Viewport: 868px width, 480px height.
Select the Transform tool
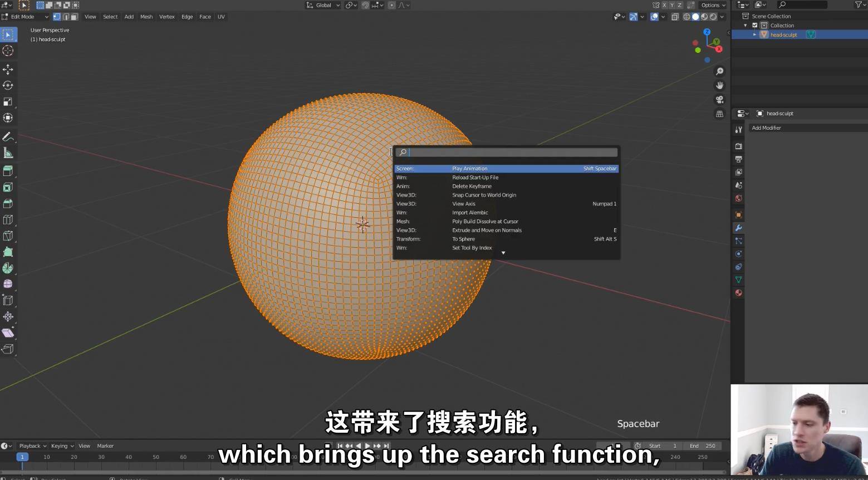pos(8,117)
